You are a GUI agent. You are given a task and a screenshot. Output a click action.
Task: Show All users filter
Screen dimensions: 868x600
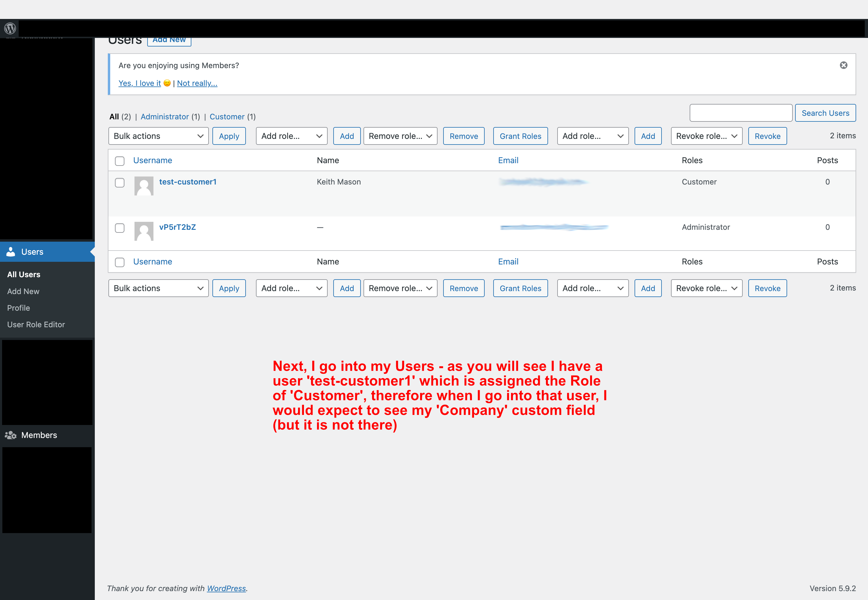[x=114, y=117]
